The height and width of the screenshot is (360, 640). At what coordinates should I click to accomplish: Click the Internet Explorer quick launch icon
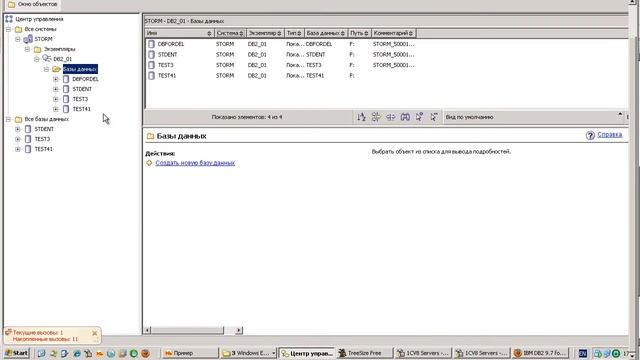[77, 353]
